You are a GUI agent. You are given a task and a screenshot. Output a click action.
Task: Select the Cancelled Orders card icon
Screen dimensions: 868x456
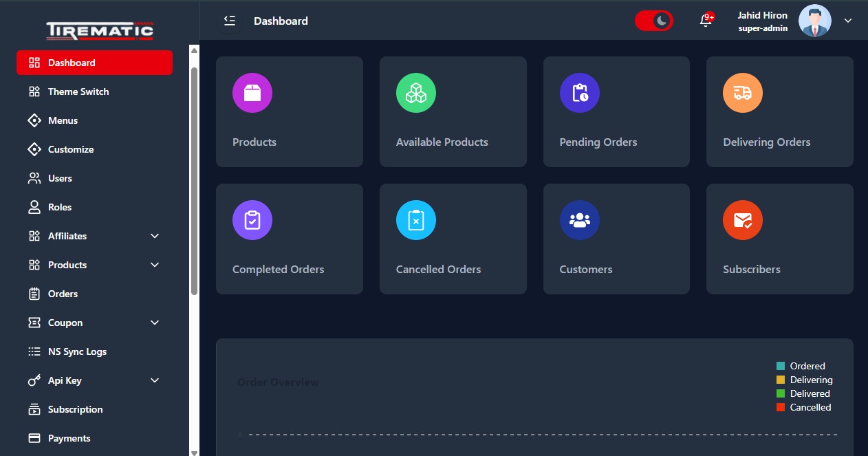pyautogui.click(x=416, y=220)
